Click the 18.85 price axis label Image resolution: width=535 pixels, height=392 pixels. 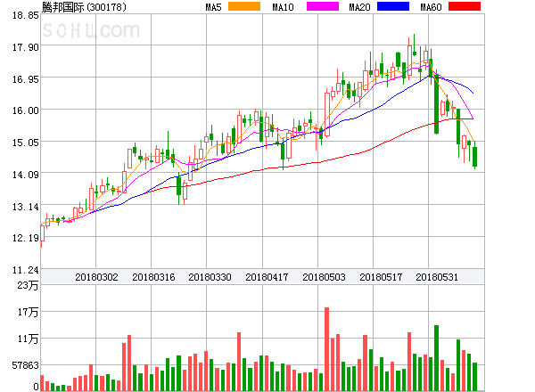coord(26,15)
